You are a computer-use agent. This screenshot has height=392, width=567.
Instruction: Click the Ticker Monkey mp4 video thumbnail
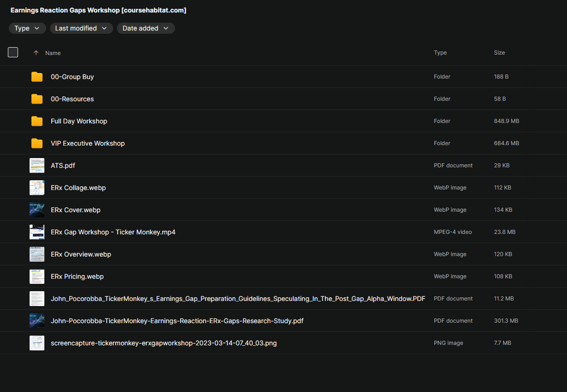pyautogui.click(x=37, y=232)
